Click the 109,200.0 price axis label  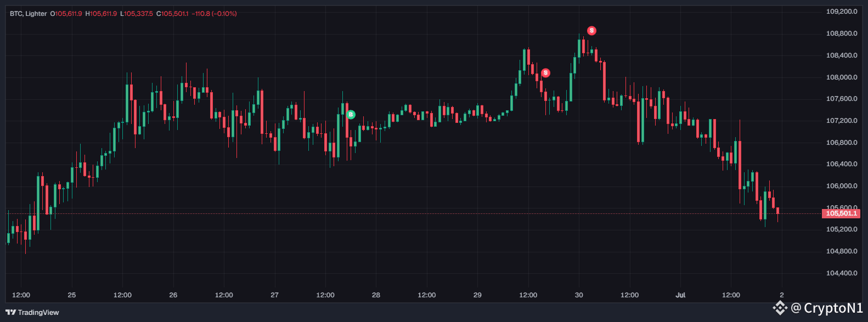tap(842, 12)
